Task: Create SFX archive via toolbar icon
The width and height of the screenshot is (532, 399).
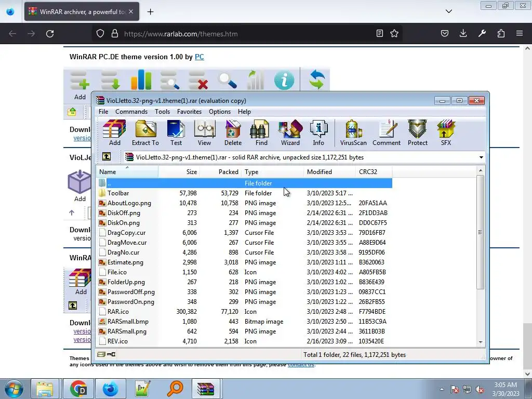Action: pos(446,132)
